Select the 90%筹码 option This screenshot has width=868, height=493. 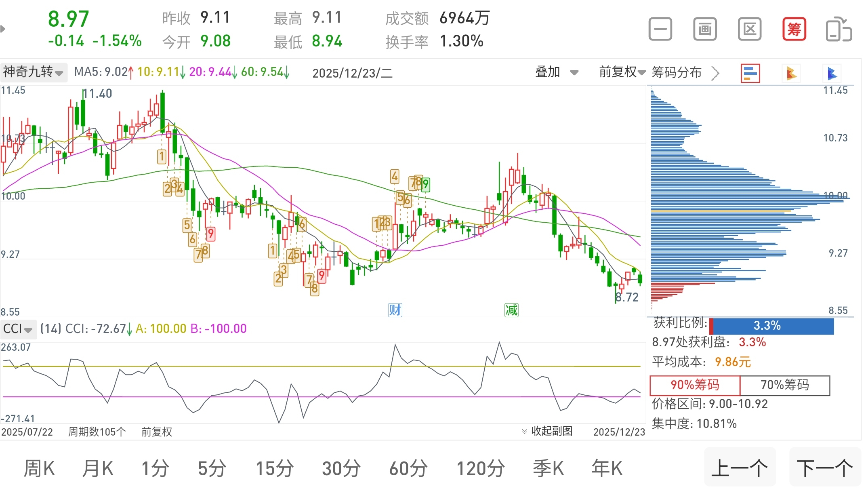click(695, 385)
